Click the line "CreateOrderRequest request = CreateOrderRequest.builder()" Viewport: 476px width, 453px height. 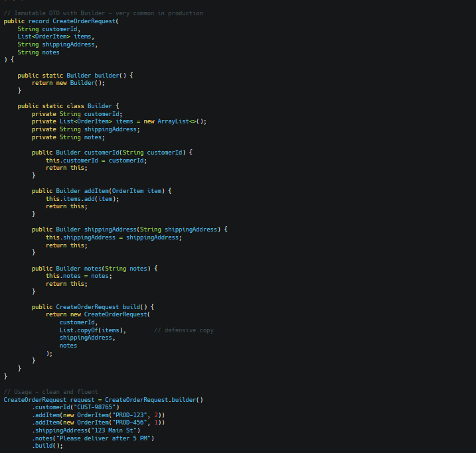click(x=103, y=400)
